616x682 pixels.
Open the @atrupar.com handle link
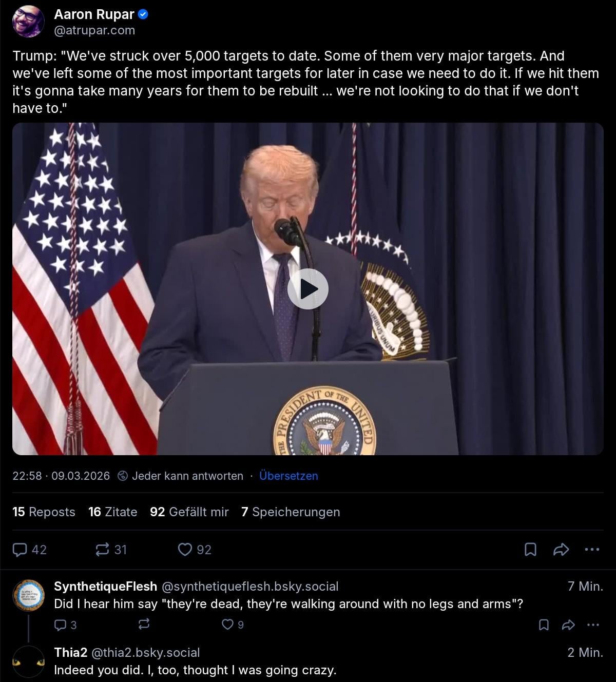point(94,30)
